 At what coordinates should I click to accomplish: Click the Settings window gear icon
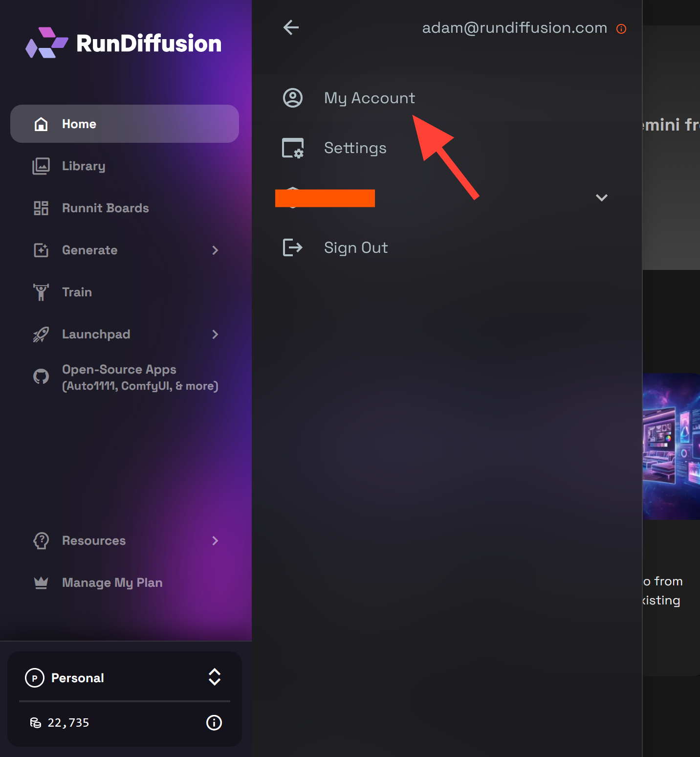click(x=293, y=148)
